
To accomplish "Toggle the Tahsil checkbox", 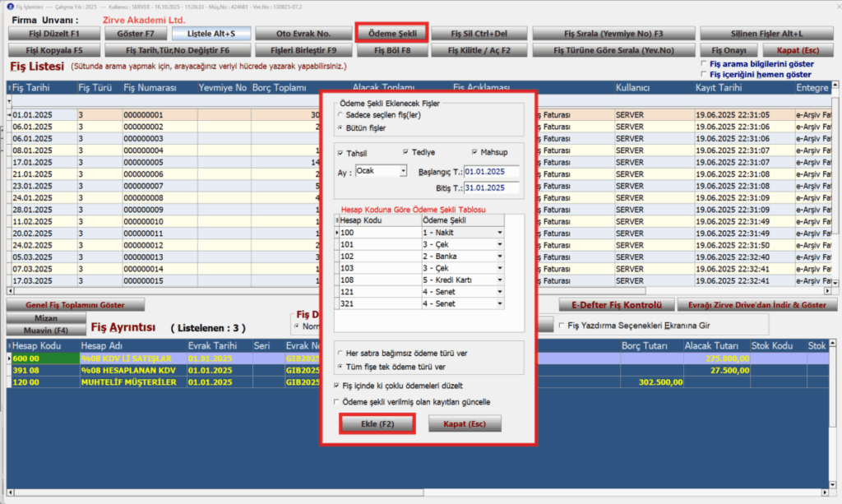I will (340, 153).
